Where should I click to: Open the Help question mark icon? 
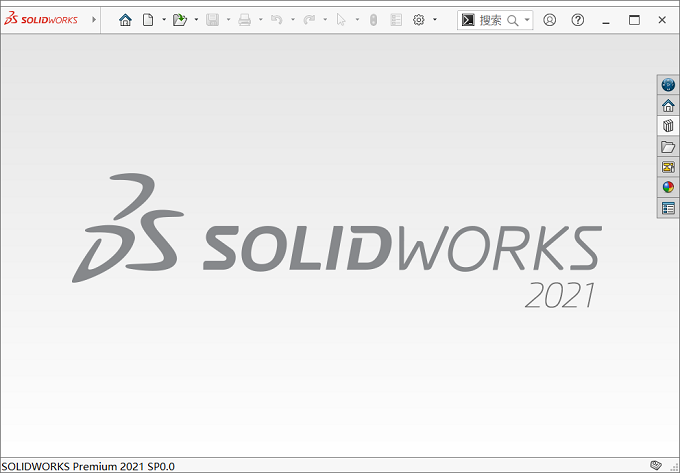pyautogui.click(x=578, y=20)
